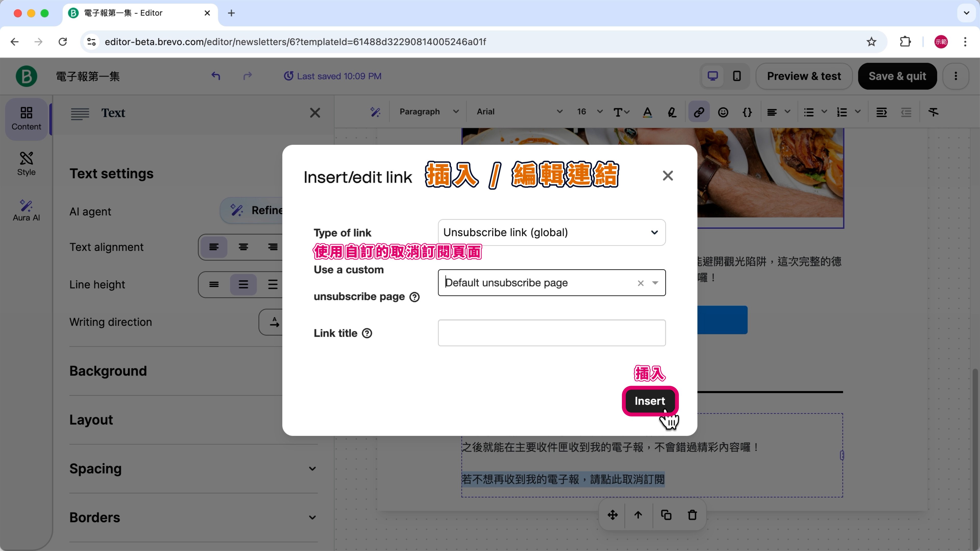Click the personalization curly braces icon
The width and height of the screenshot is (980, 551).
tap(747, 112)
